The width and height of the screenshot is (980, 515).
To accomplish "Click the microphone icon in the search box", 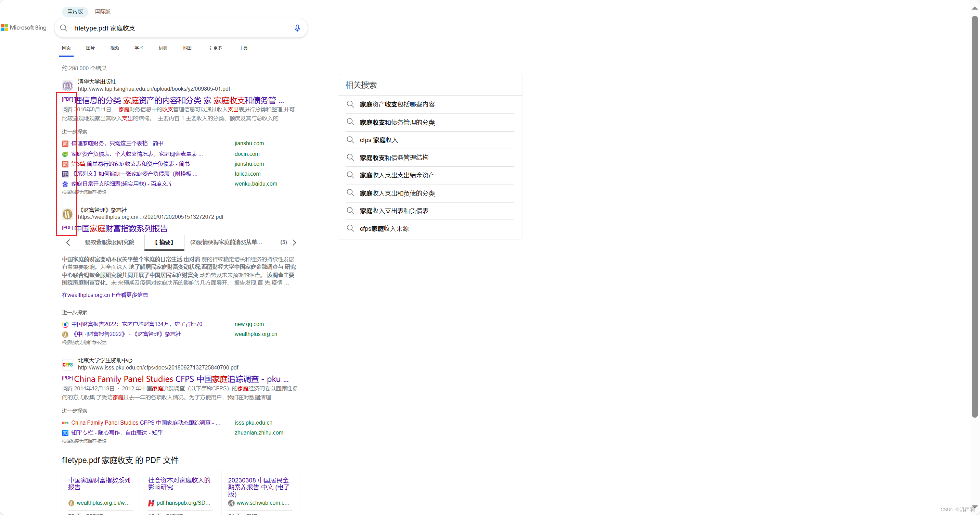I will pos(297,28).
